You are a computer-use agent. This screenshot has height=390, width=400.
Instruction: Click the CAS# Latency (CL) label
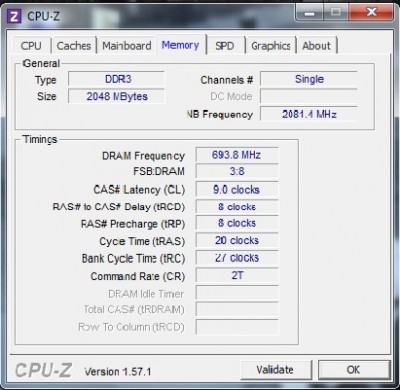point(139,190)
